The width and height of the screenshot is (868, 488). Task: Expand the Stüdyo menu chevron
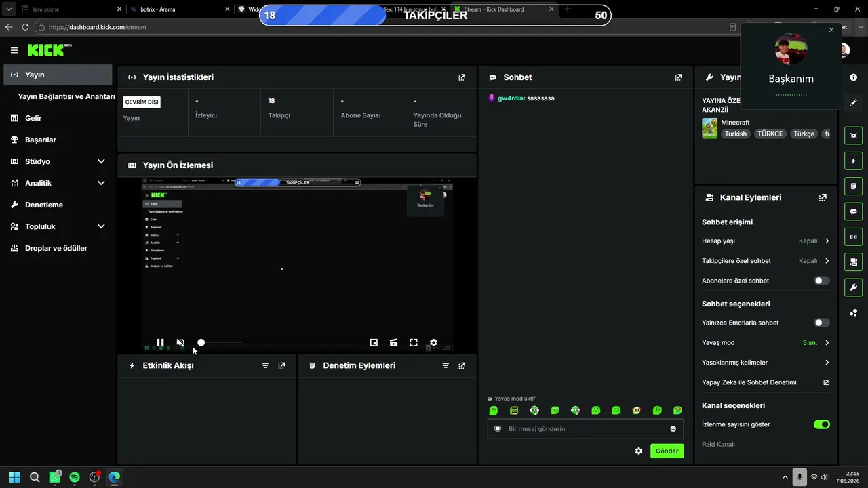(101, 161)
